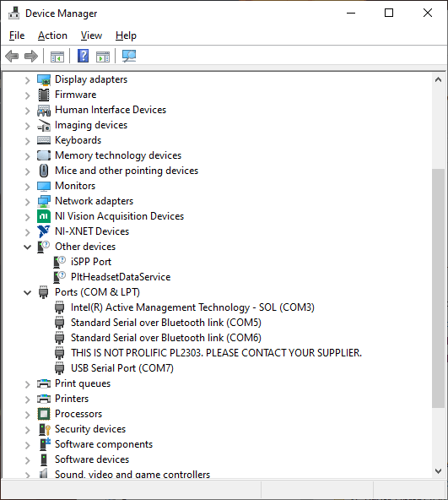
Task: Select the iSPP Port label
Action: 91,262
